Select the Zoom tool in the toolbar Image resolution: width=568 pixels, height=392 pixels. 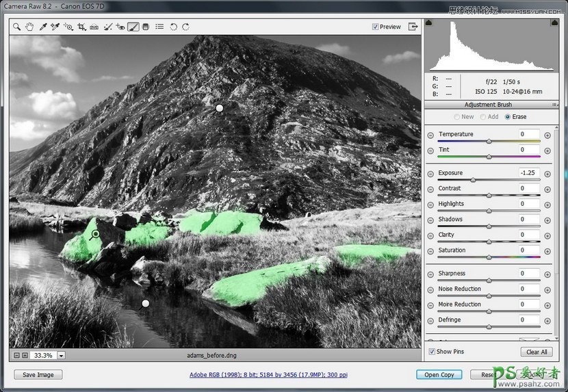click(x=16, y=27)
